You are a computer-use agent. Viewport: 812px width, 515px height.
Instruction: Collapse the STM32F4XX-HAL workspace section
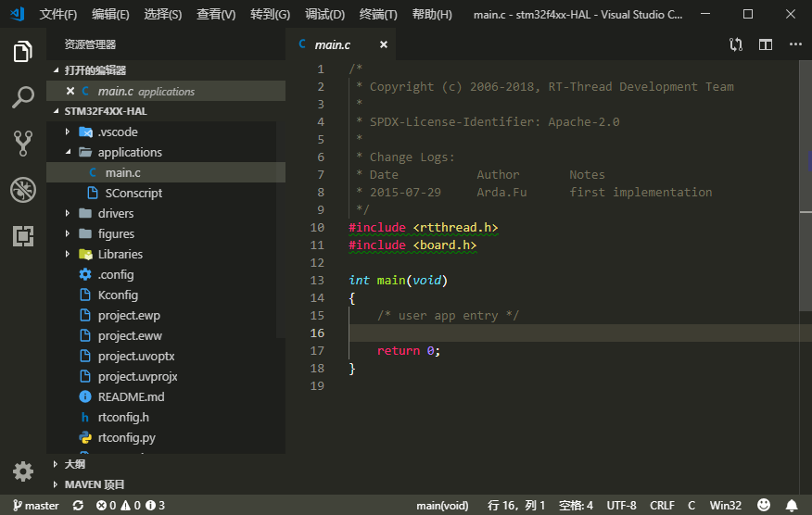(166, 111)
